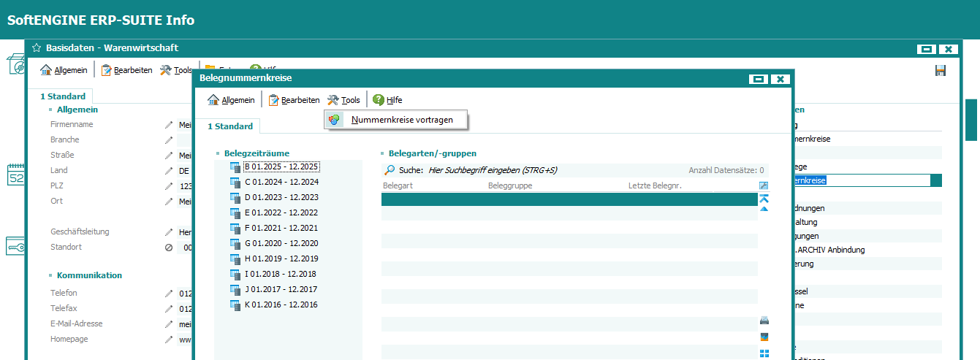Screen dimensions: 980x360
Task: Select period K 01.2016 - 12.2016
Action: pos(281,305)
